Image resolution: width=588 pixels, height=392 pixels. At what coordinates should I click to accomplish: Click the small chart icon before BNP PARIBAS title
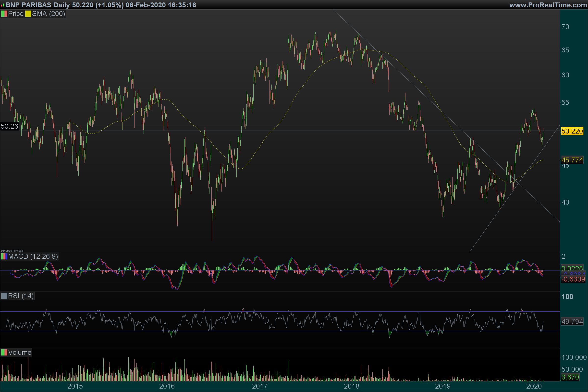(x=2, y=5)
